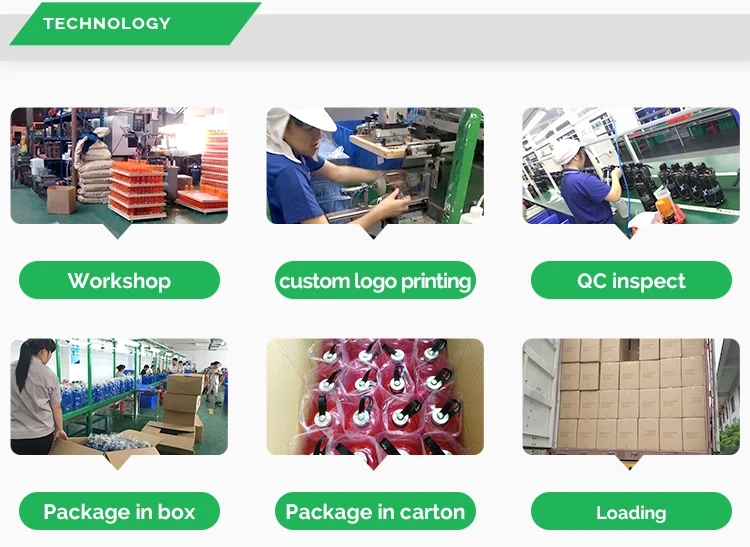The height and width of the screenshot is (547, 750).
Task: Click the Package in box label
Action: click(x=119, y=511)
